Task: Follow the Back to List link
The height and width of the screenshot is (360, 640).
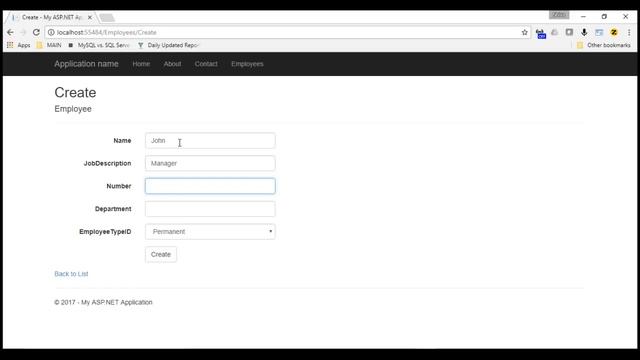Action: 71,274
